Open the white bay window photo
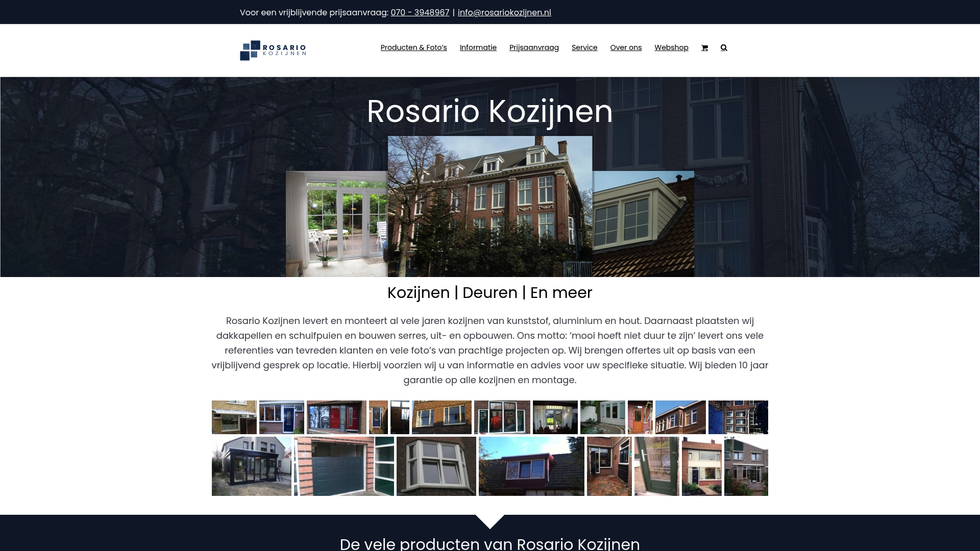 tap(436, 466)
